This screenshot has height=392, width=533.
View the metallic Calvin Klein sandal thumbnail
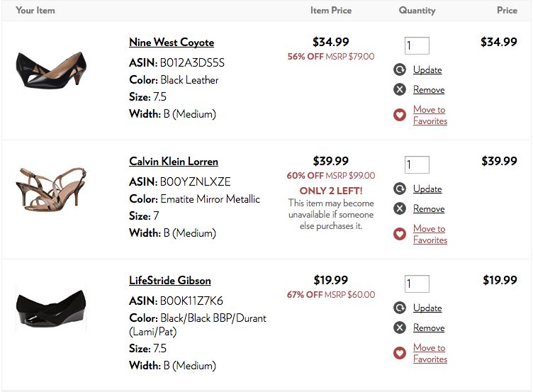pyautogui.click(x=51, y=189)
